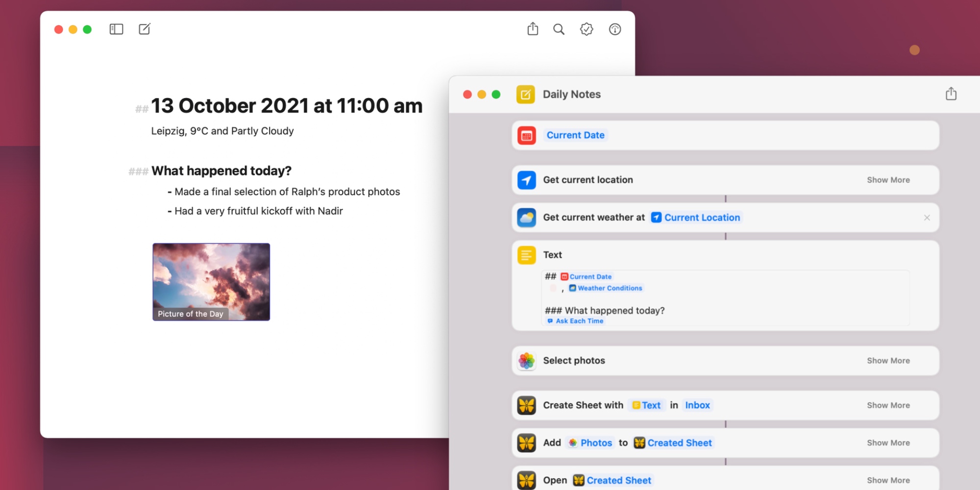Expand Show More on the Add Photos action
This screenshot has width=980, height=490.
point(888,442)
